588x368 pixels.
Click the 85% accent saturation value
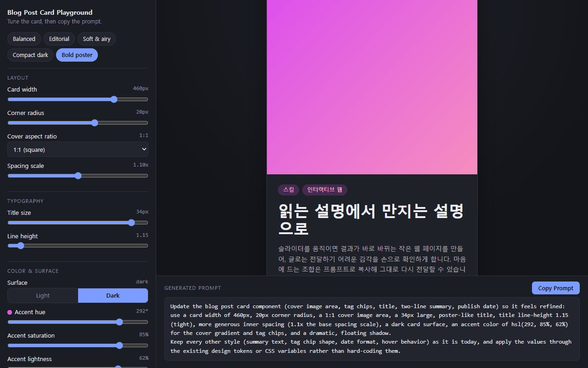pyautogui.click(x=144, y=334)
